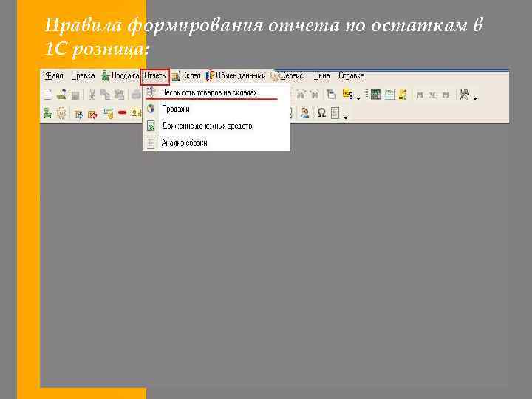Click the second binoculars search icon
The width and height of the screenshot is (532, 399).
coord(315,95)
